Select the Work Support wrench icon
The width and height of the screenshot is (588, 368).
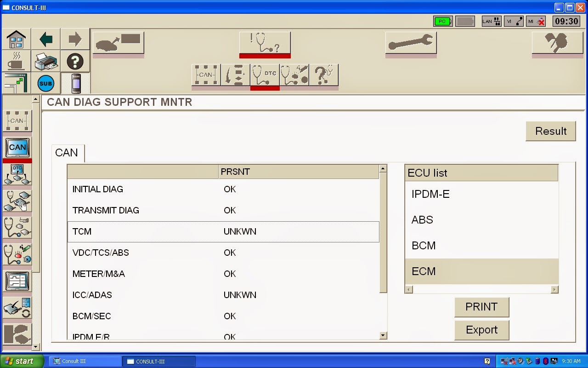[x=411, y=41]
